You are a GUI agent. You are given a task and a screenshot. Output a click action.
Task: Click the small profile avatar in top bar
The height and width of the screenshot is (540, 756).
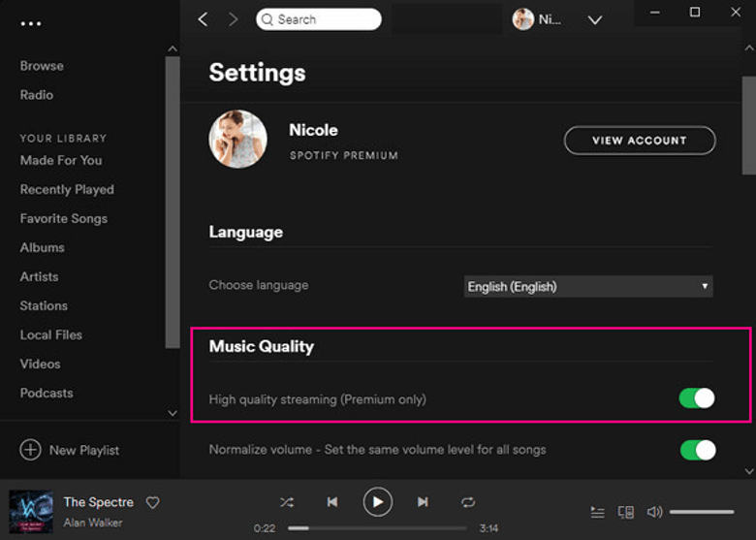pos(523,19)
